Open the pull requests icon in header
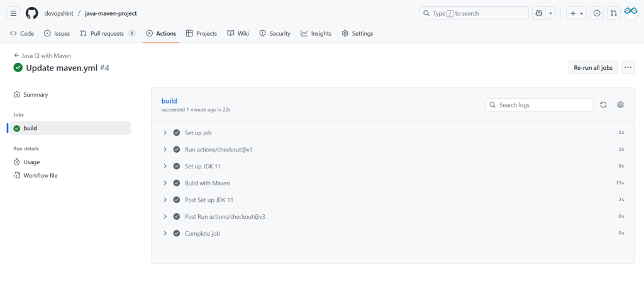 [x=614, y=13]
